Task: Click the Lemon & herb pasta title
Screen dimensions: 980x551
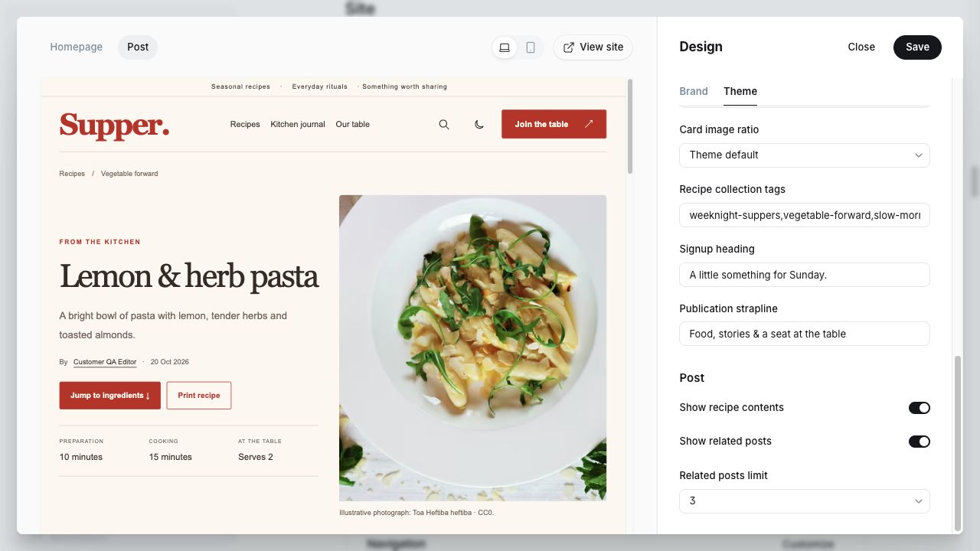Action: click(189, 277)
